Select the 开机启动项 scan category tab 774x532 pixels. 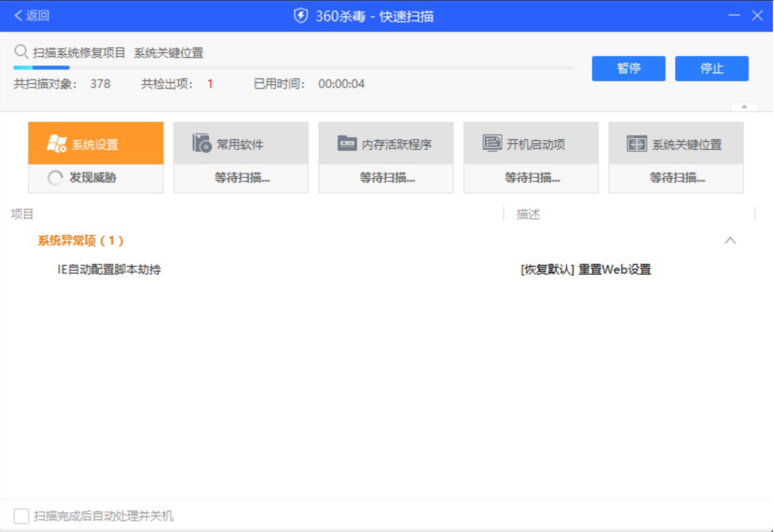531,143
